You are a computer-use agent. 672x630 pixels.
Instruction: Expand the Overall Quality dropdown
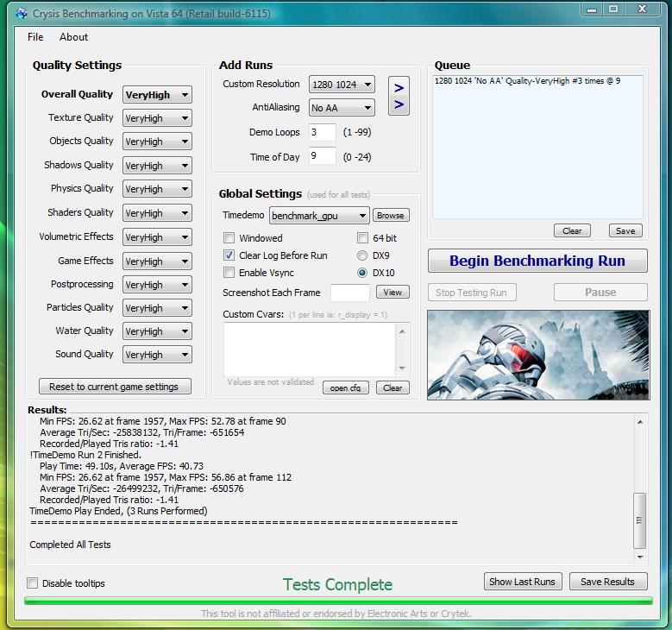(x=157, y=95)
